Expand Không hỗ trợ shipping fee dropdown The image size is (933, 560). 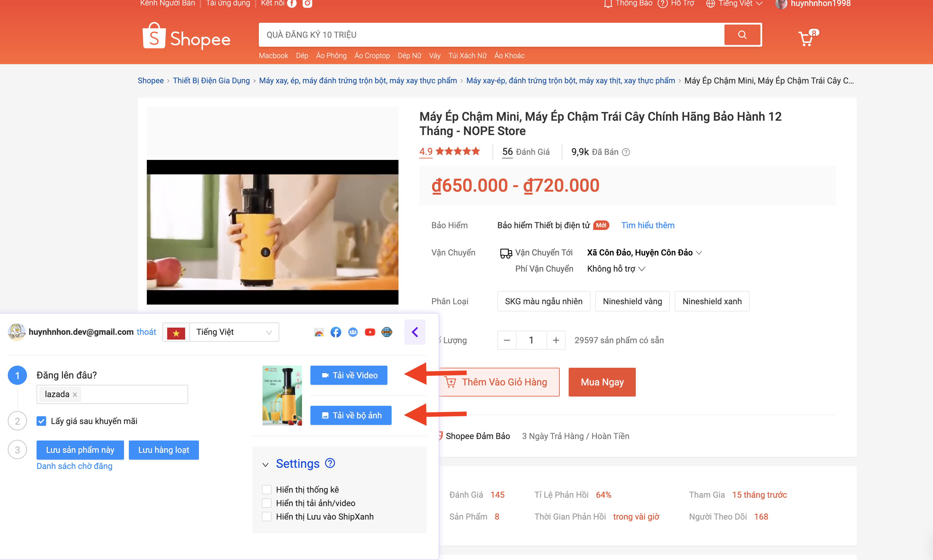pos(616,269)
